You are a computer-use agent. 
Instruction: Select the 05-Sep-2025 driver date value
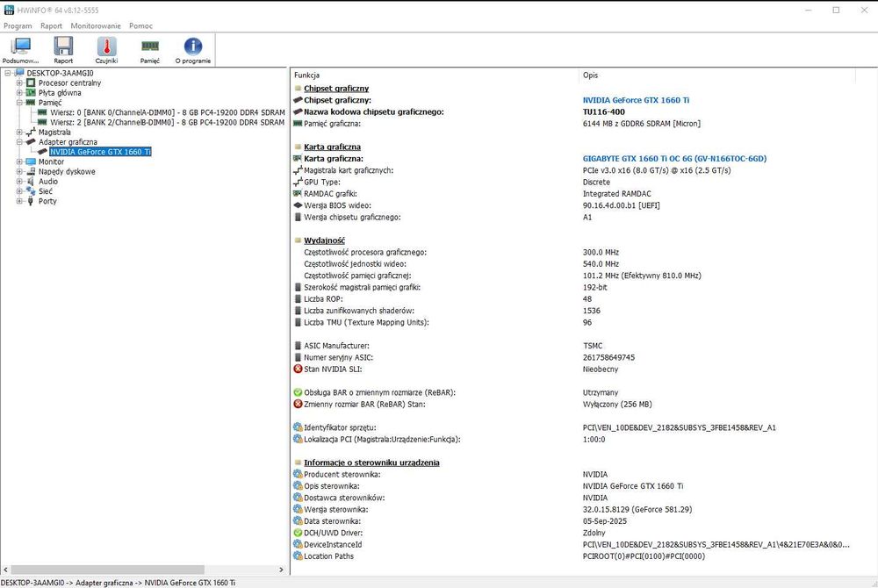pos(605,521)
